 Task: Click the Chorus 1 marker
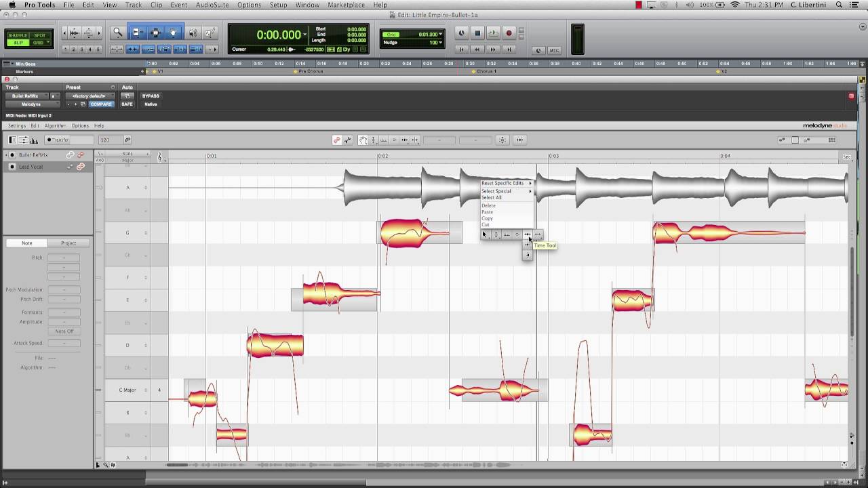[484, 71]
